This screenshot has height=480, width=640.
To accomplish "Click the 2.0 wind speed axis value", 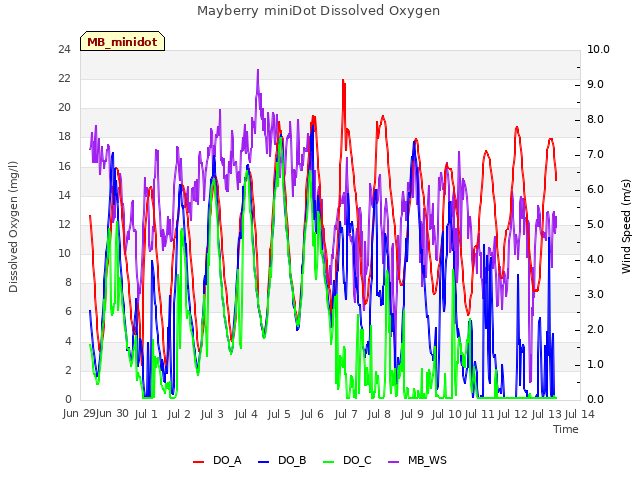I will pos(596,330).
